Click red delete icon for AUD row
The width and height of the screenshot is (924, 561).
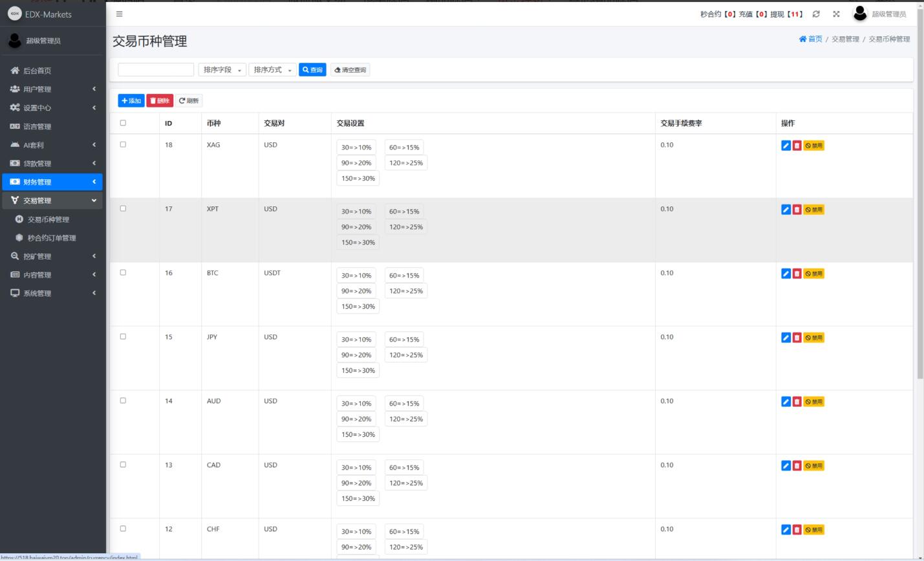pyautogui.click(x=797, y=402)
